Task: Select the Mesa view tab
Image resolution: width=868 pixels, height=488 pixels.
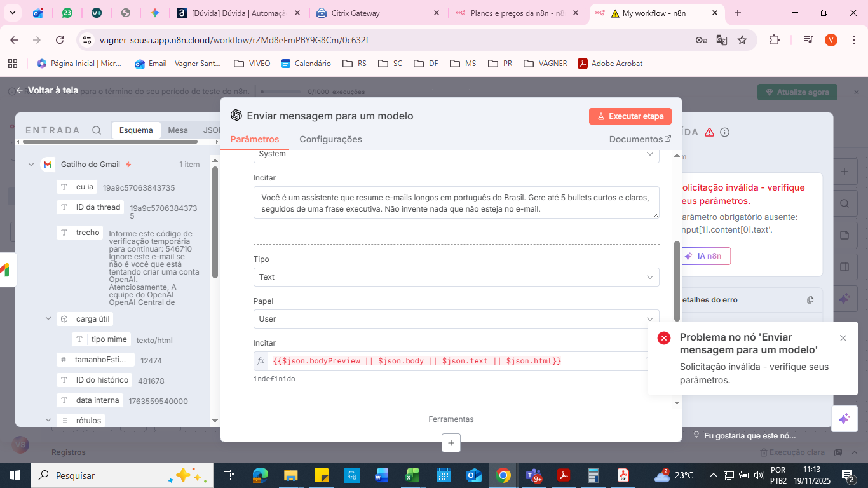Action: point(178,130)
